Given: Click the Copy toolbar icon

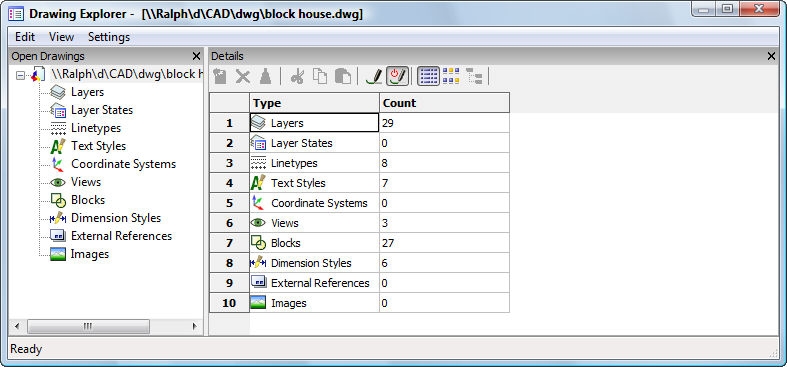Looking at the screenshot, I should (320, 76).
